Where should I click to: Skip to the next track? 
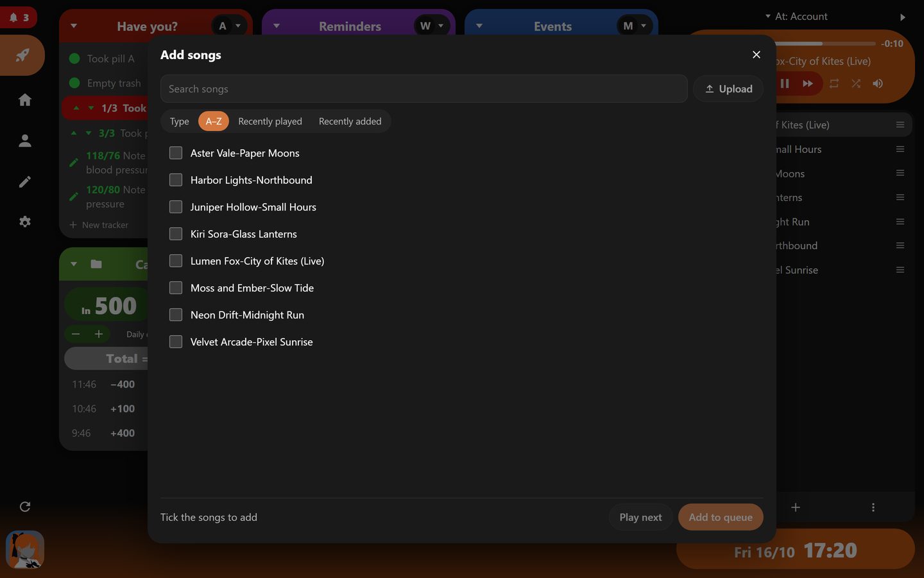click(808, 83)
